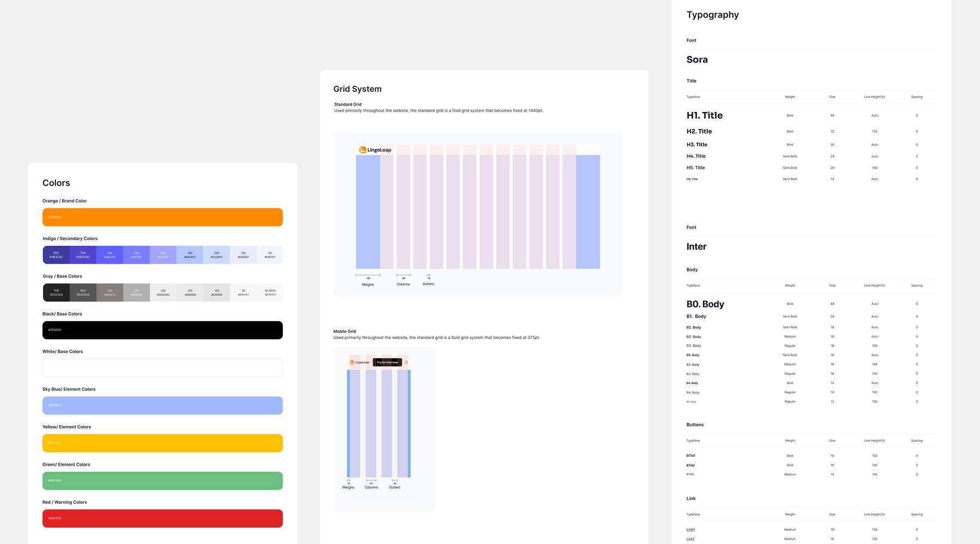Select the Indigo 700 swatch
This screenshot has height=544, width=980.
click(83, 255)
